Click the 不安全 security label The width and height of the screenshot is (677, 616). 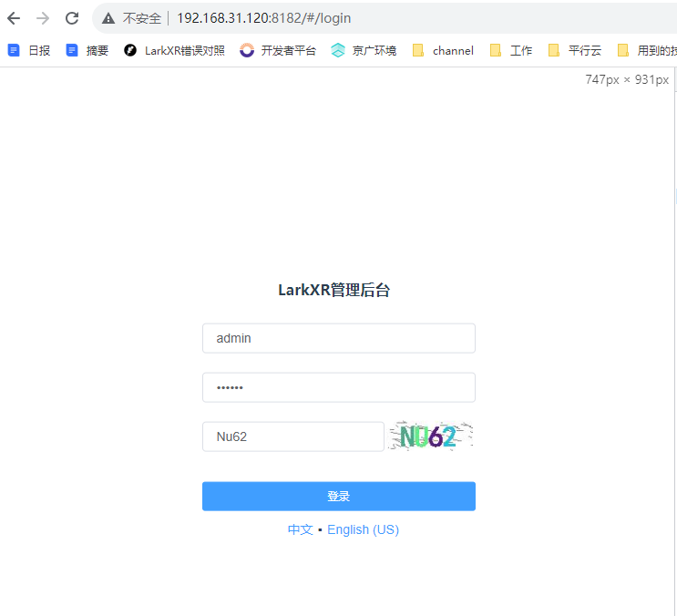click(x=141, y=18)
